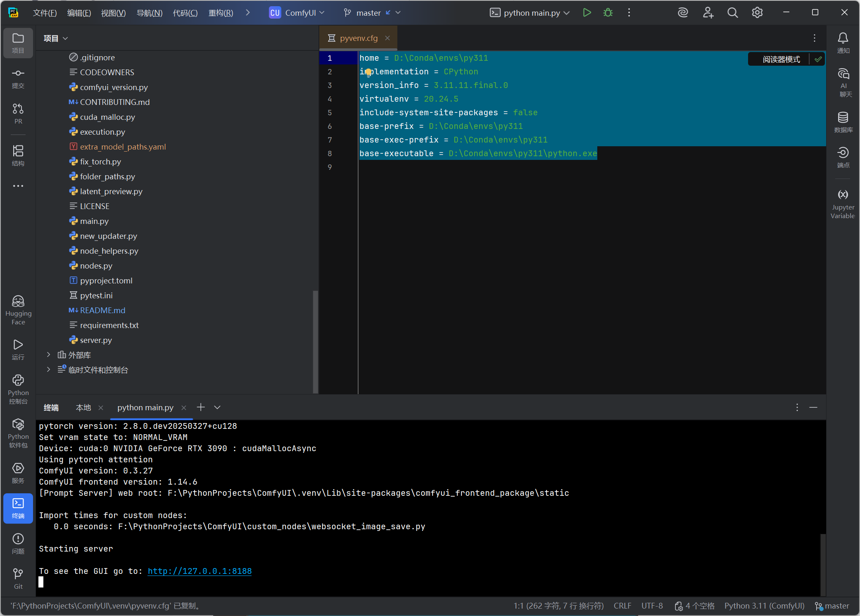
Task: Open the Pull Requests (PR) panel
Action: (18, 114)
